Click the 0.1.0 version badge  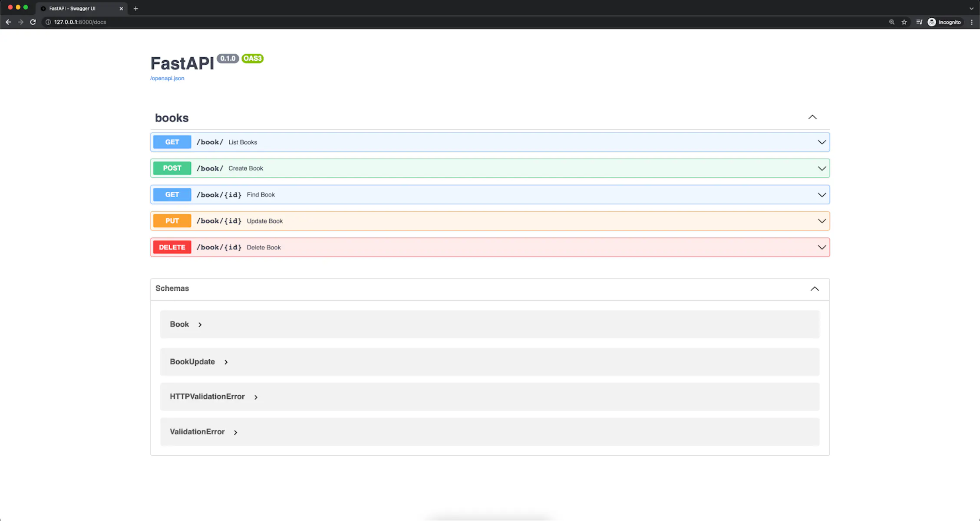(x=228, y=59)
